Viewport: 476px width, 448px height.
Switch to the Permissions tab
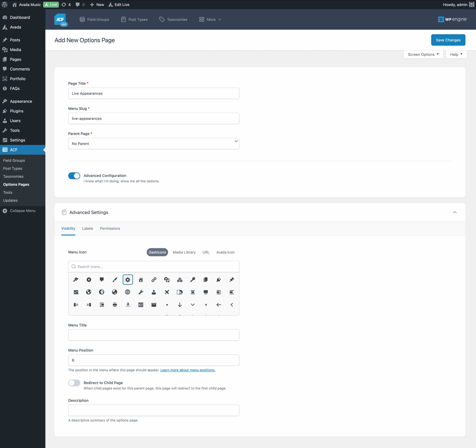point(110,228)
